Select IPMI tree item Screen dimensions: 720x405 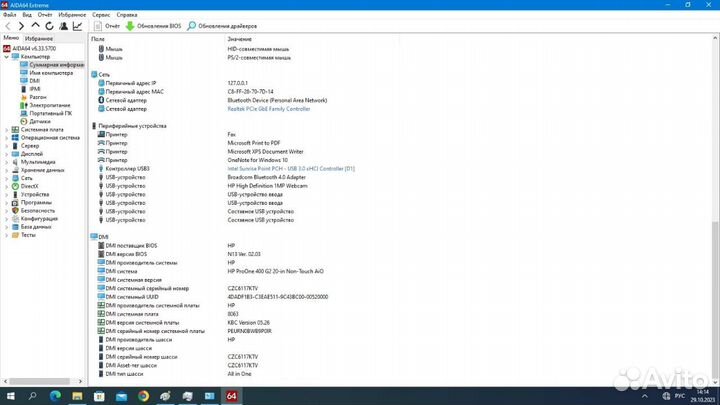(x=30, y=89)
